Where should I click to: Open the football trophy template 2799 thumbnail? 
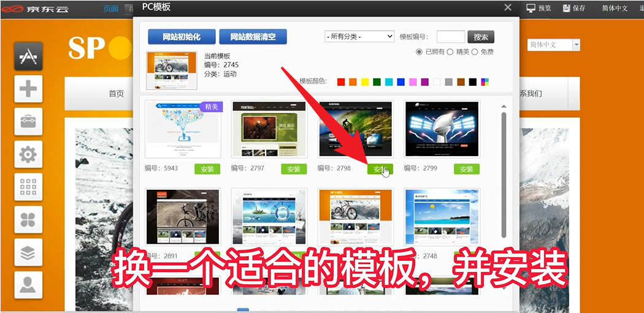pyautogui.click(x=442, y=129)
